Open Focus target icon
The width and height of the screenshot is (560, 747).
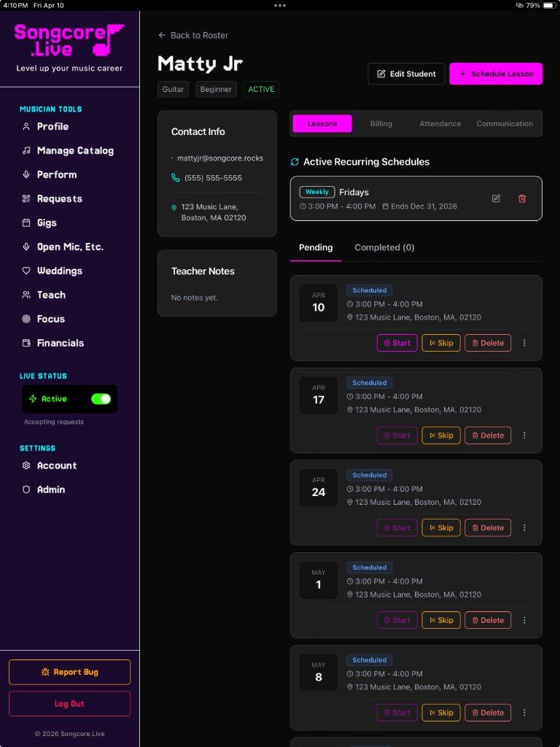(x=26, y=319)
